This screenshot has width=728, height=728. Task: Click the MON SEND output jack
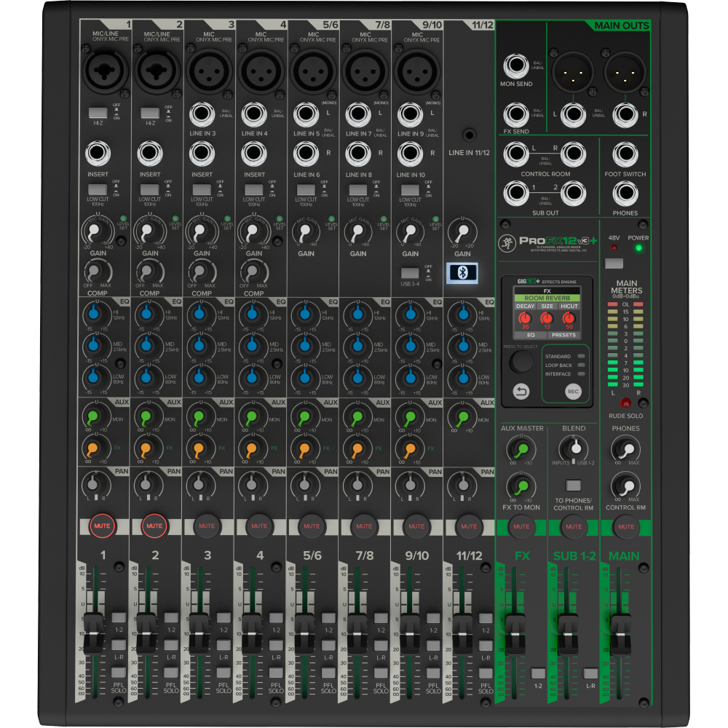pos(516,66)
